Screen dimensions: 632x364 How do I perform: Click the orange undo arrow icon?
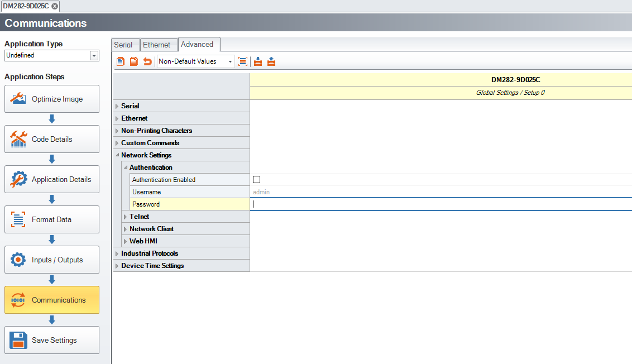coord(147,61)
